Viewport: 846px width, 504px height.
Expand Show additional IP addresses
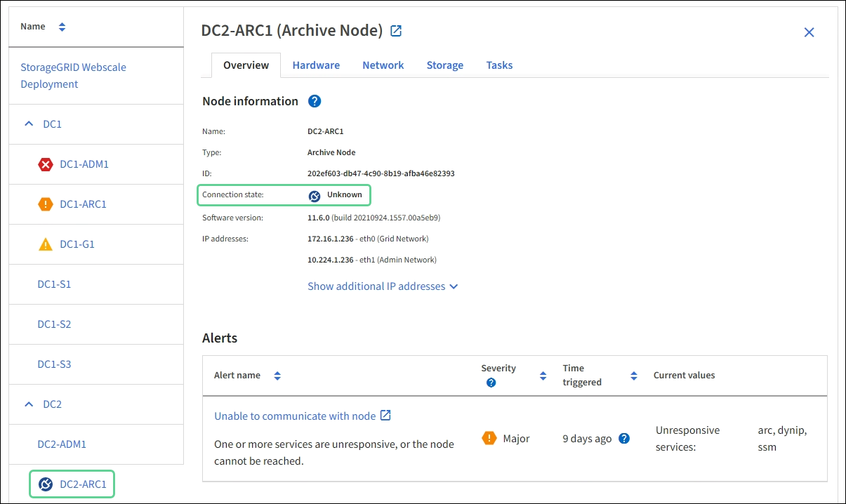[383, 286]
